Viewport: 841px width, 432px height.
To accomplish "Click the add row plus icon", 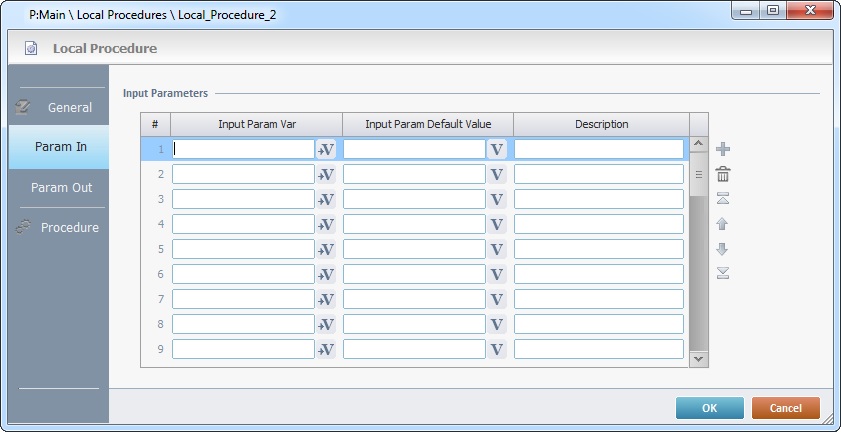I will click(x=723, y=149).
